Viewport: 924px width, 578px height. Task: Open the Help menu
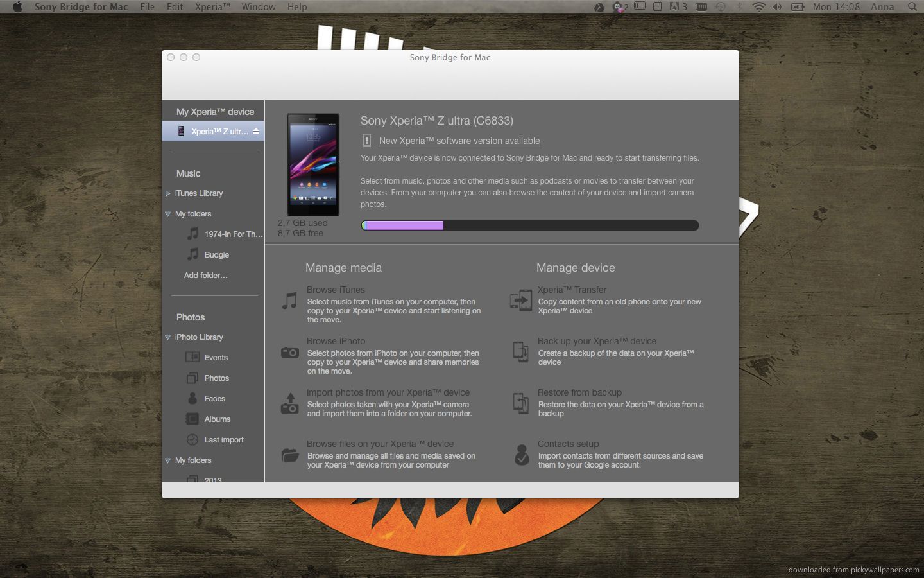(x=297, y=6)
